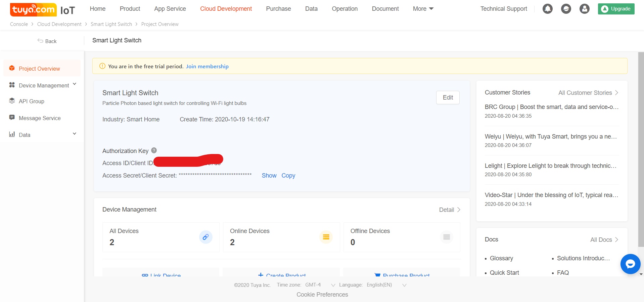This screenshot has width=644, height=302.
Task: Open the Purchase menu
Action: point(278,9)
